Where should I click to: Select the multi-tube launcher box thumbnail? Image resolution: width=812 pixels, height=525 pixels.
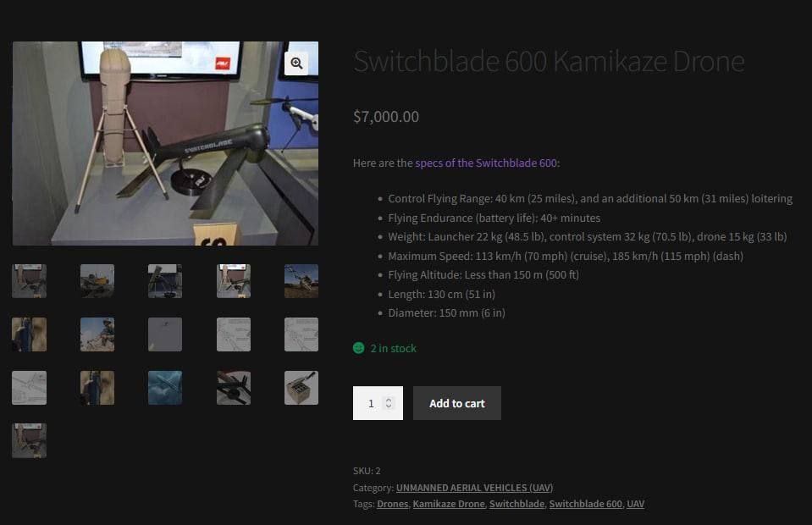(301, 388)
